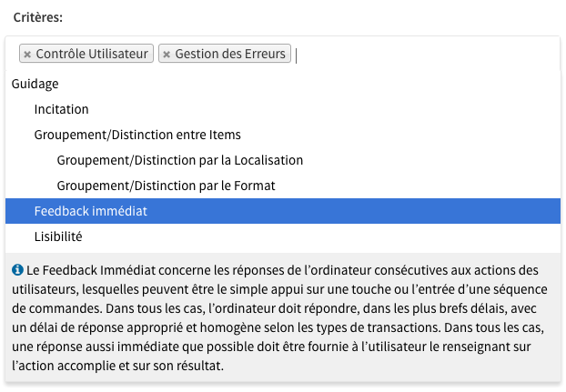This screenshot has height=392, width=566.
Task: Remove the Gestion des Erreurs tag
Action: [167, 55]
